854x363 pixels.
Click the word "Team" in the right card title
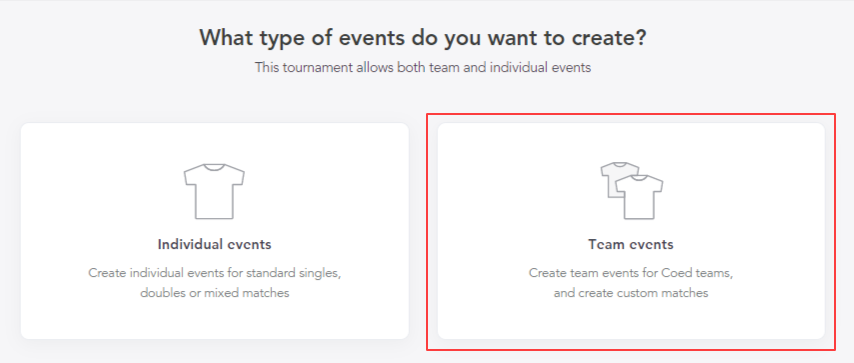(606, 244)
